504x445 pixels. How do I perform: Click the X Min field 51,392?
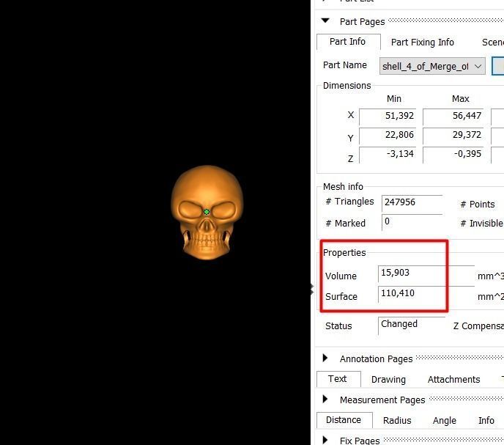coord(388,116)
